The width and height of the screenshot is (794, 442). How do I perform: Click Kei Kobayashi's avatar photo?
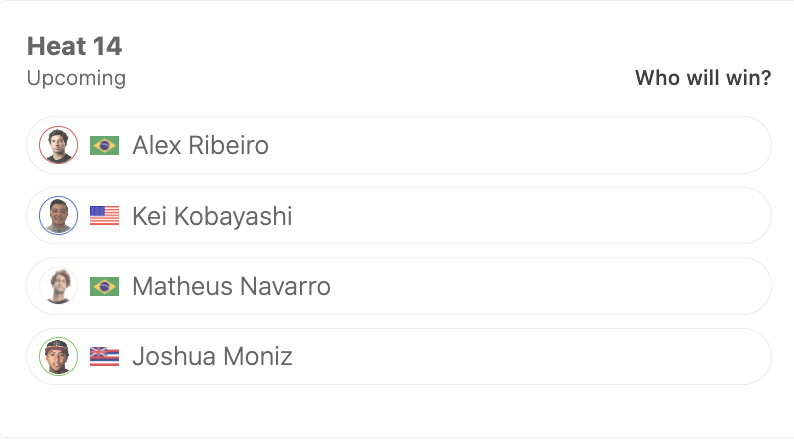(x=59, y=215)
